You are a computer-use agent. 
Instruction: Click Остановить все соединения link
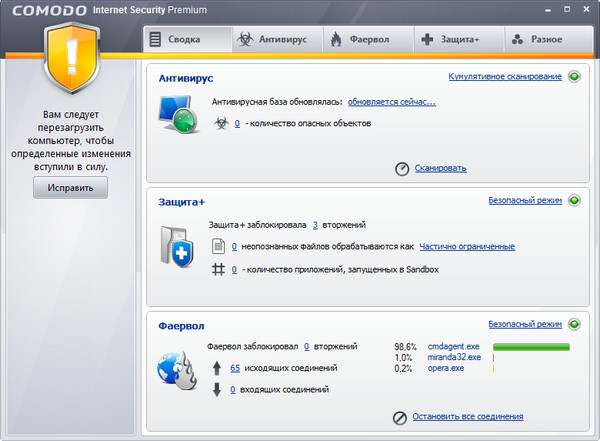[x=468, y=416]
